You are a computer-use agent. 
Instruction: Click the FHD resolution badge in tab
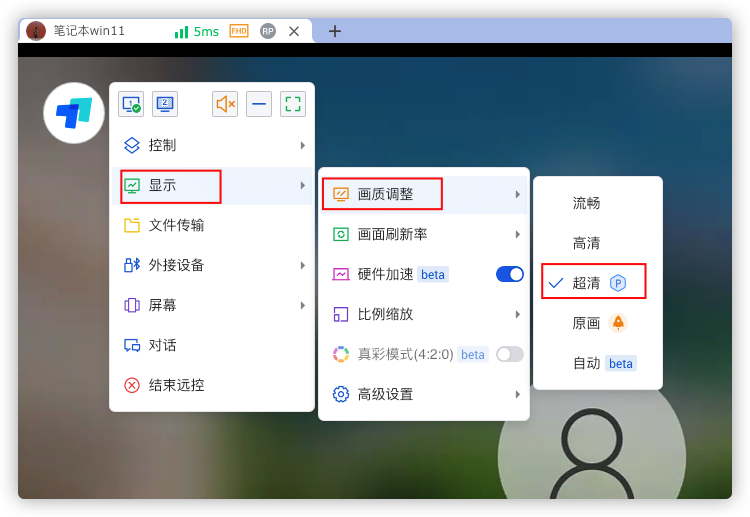click(x=239, y=31)
